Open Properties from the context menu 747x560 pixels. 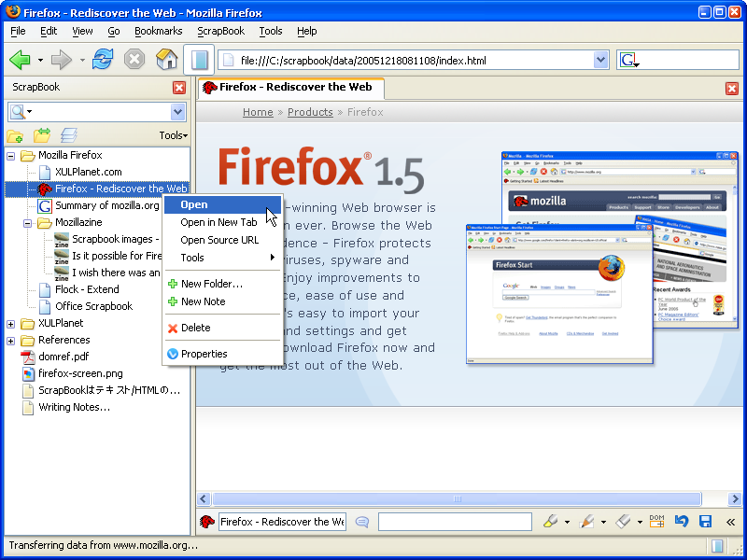pyautogui.click(x=222, y=354)
